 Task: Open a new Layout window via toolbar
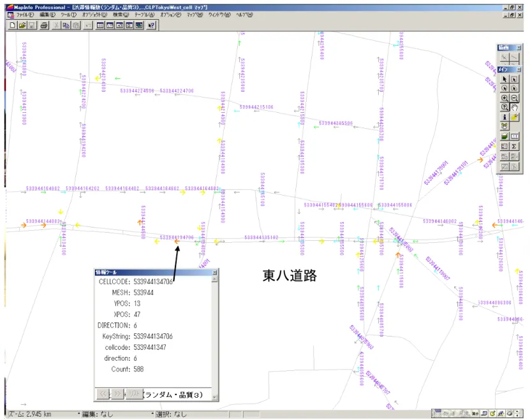point(129,25)
